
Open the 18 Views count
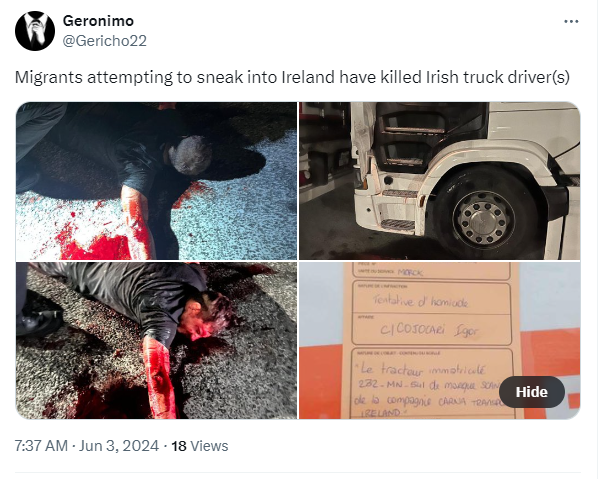[x=200, y=446]
